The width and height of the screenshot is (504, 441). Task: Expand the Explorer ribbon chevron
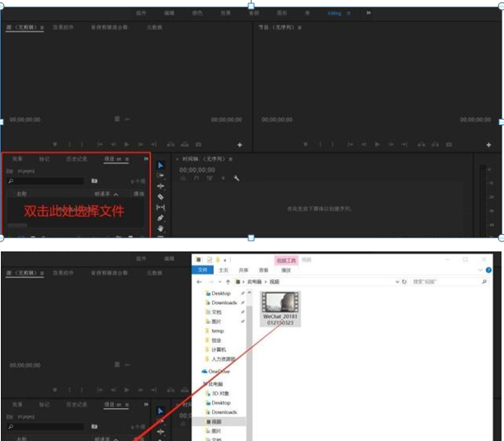[480, 270]
